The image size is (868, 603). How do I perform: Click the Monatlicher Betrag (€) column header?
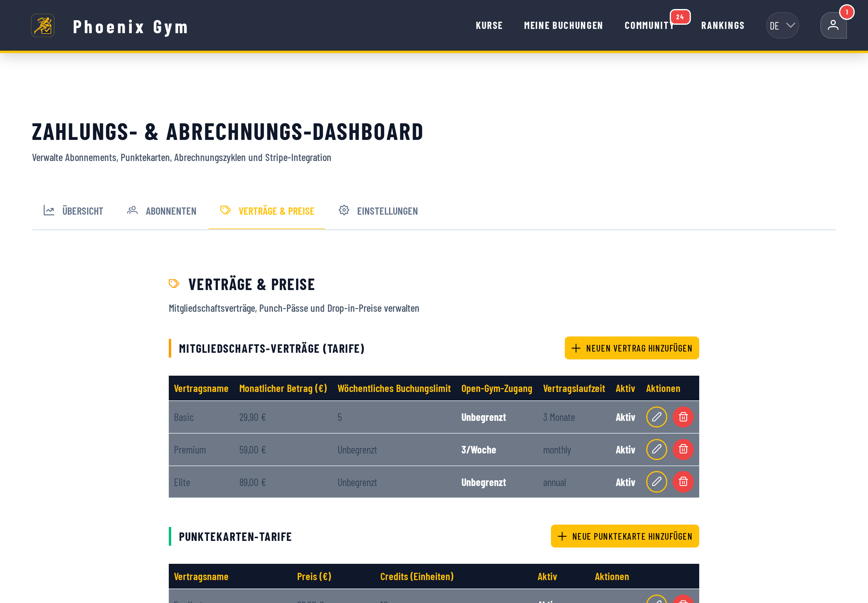(283, 388)
